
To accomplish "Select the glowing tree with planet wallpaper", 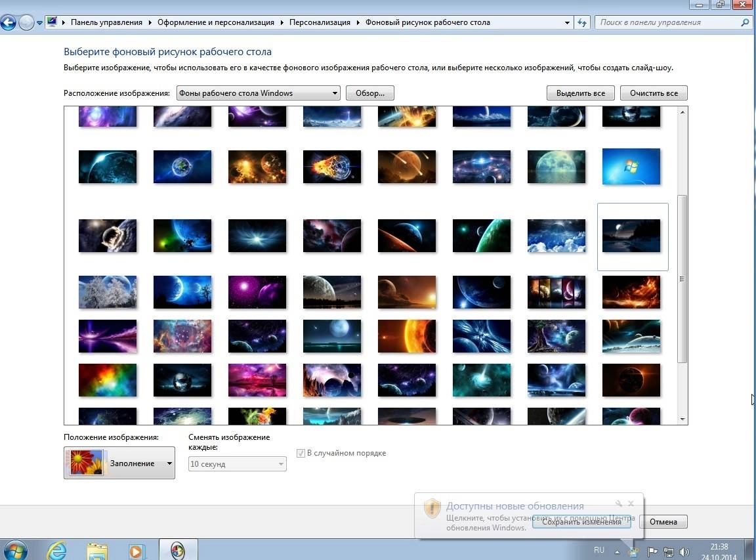I will coord(556,336).
